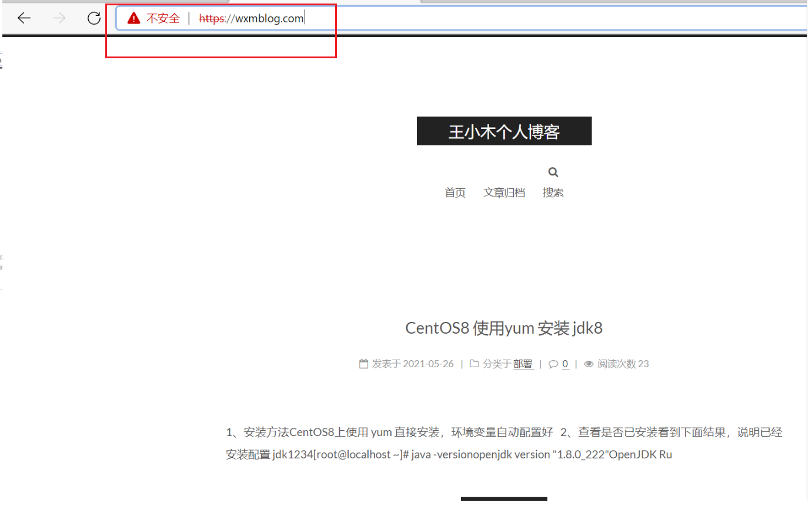
Task: Open the 部署 category link
Action: click(523, 364)
